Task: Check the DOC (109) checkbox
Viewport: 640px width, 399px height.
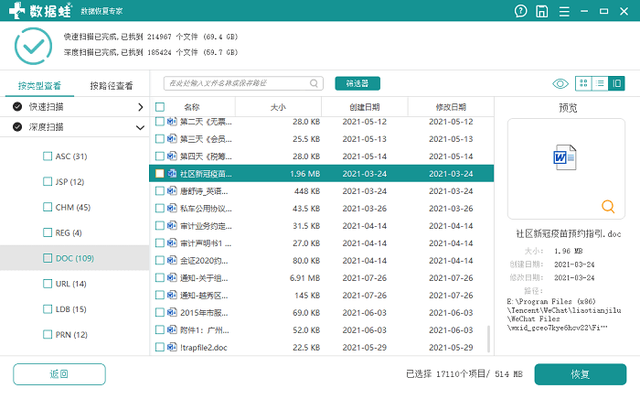Action: (47, 258)
